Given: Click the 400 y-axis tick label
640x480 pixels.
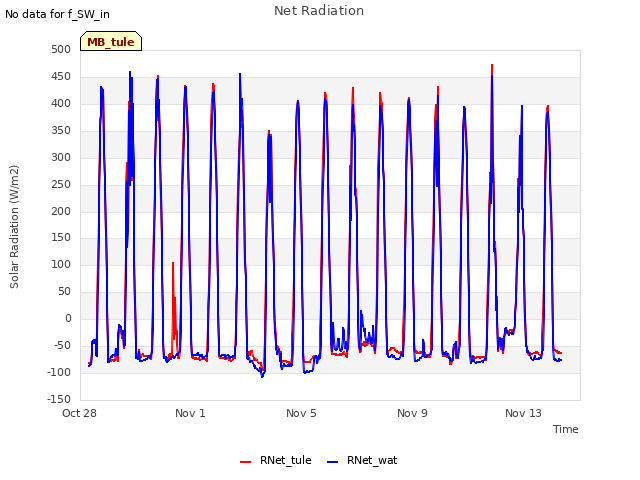Looking at the screenshot, I should click(x=61, y=103).
